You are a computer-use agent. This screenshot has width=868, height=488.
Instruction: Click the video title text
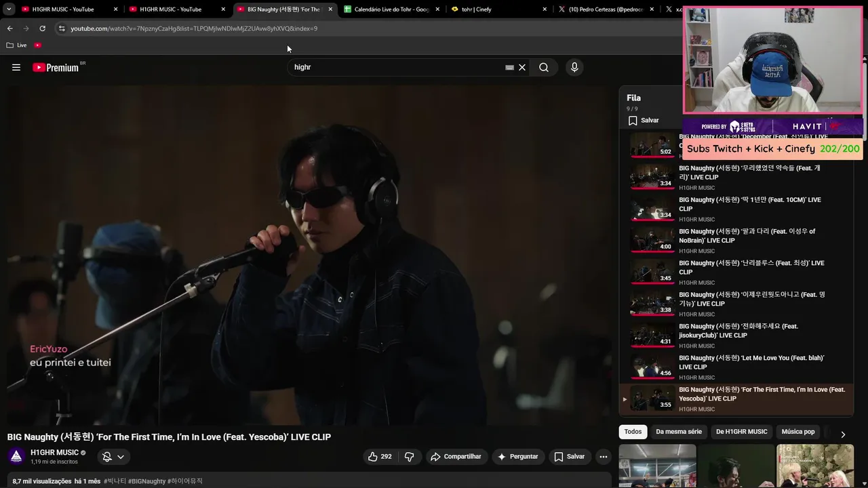(169, 437)
